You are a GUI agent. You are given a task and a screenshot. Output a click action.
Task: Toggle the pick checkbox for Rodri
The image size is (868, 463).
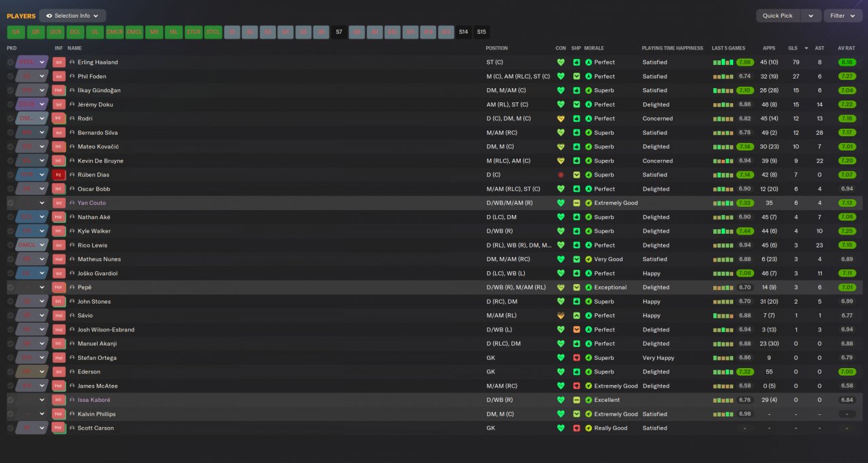coord(10,119)
